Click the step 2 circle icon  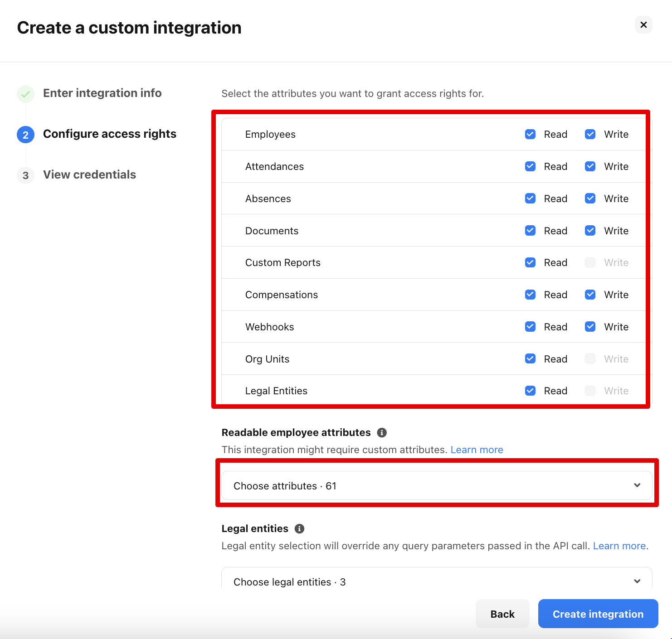coord(25,135)
